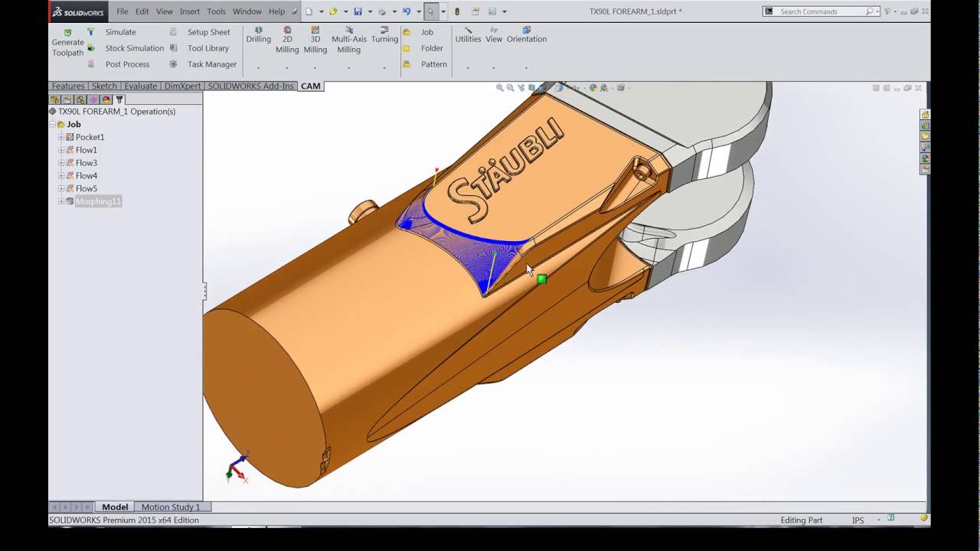The image size is (980, 551).
Task: Open the File menu
Action: tap(122, 11)
